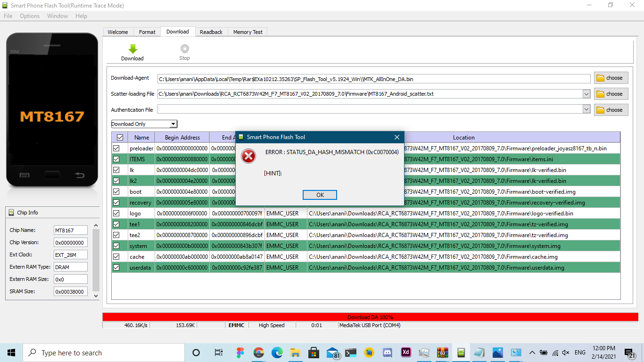
Task: Click folder icon on Download-Agent choose button
Action: (601, 78)
